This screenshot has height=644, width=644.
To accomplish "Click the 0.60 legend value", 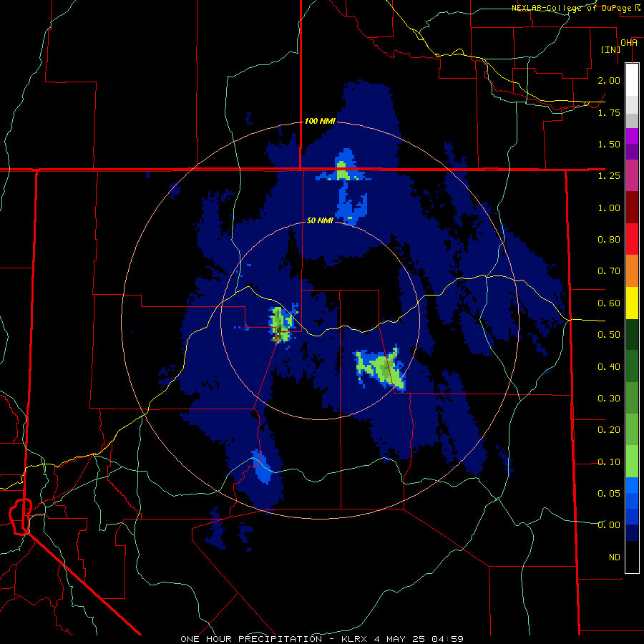I will click(609, 303).
